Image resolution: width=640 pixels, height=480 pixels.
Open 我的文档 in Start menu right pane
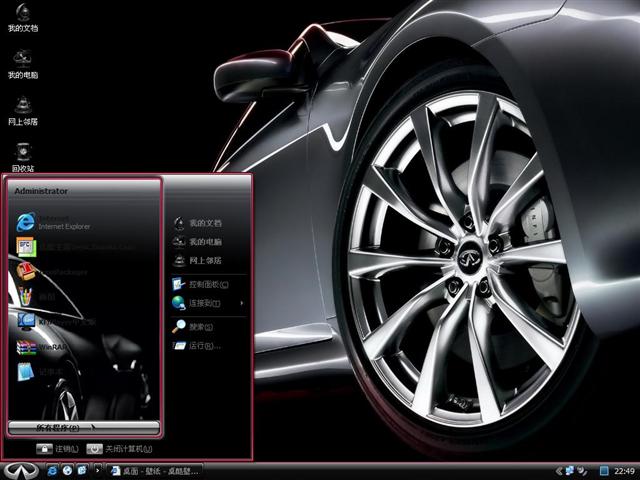click(205, 223)
